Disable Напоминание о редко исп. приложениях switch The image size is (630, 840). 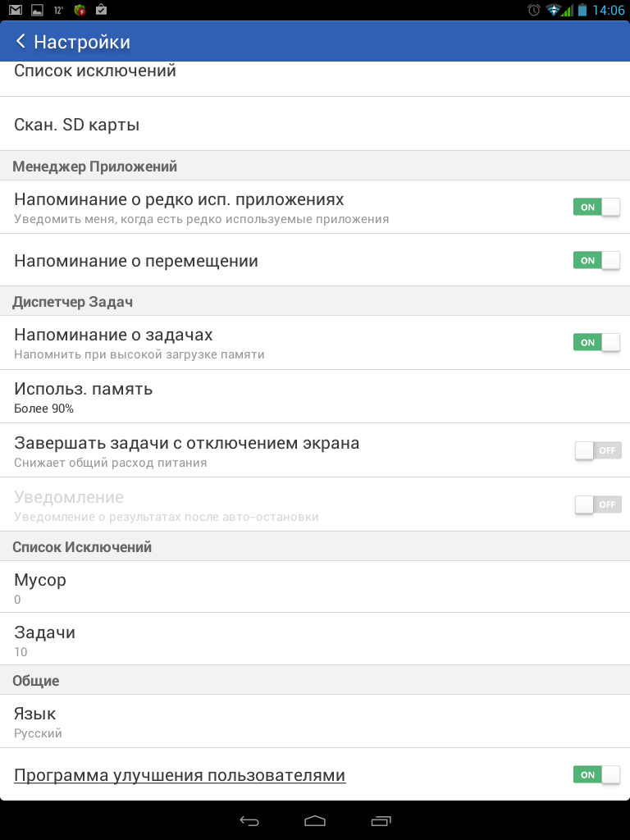coord(597,207)
